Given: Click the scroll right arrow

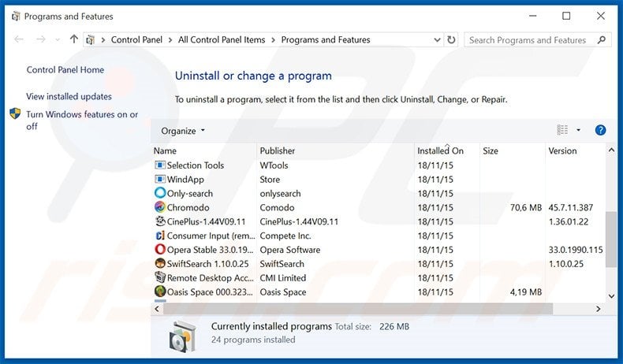Looking at the screenshot, I should coord(598,309).
